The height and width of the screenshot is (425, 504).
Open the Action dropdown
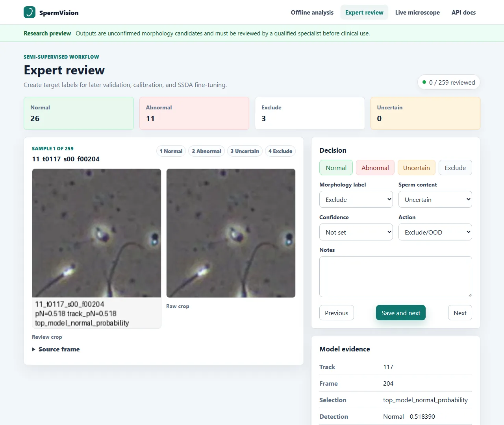coord(435,232)
